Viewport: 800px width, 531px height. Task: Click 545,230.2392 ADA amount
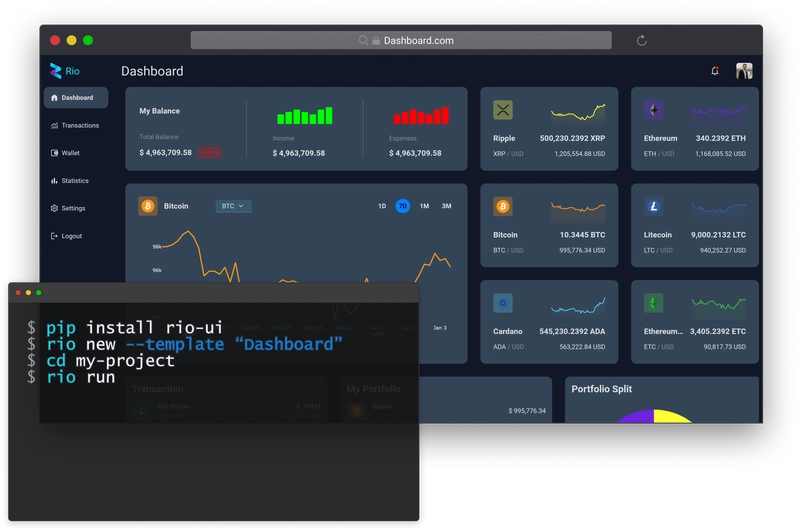[x=572, y=331]
